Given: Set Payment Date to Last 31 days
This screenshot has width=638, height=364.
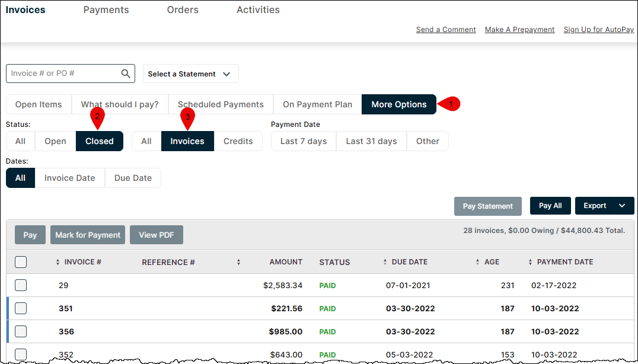Looking at the screenshot, I should click(371, 141).
